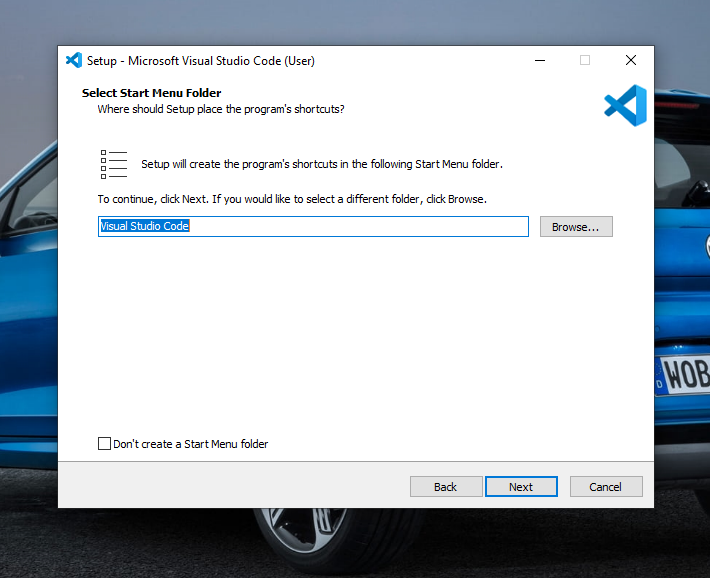
Task: Click the "Where should Setup place" subtitle text
Action: pos(220,109)
